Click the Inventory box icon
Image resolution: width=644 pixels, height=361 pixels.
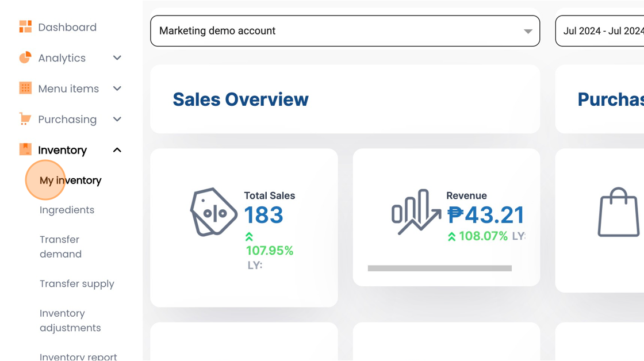click(x=25, y=149)
